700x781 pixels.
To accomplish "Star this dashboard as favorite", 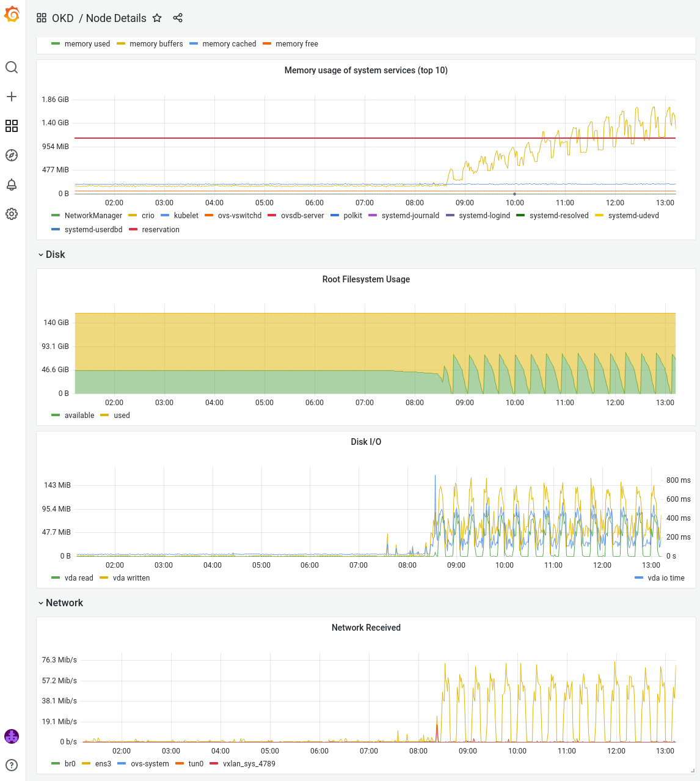I will pos(157,18).
